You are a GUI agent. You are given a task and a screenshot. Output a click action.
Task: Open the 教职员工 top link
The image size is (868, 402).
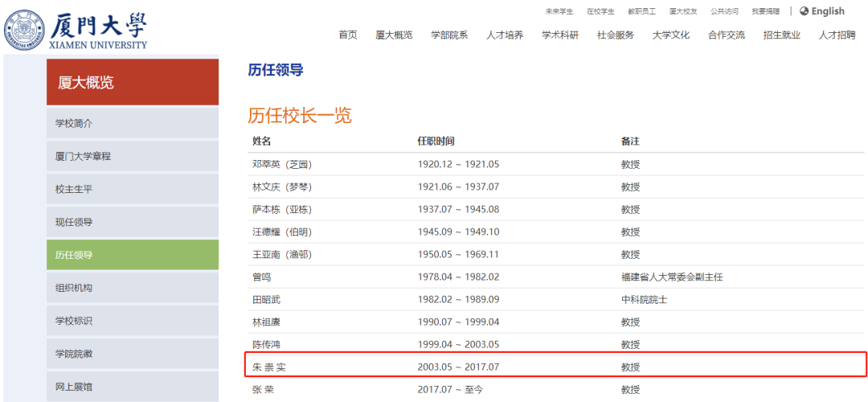(642, 11)
